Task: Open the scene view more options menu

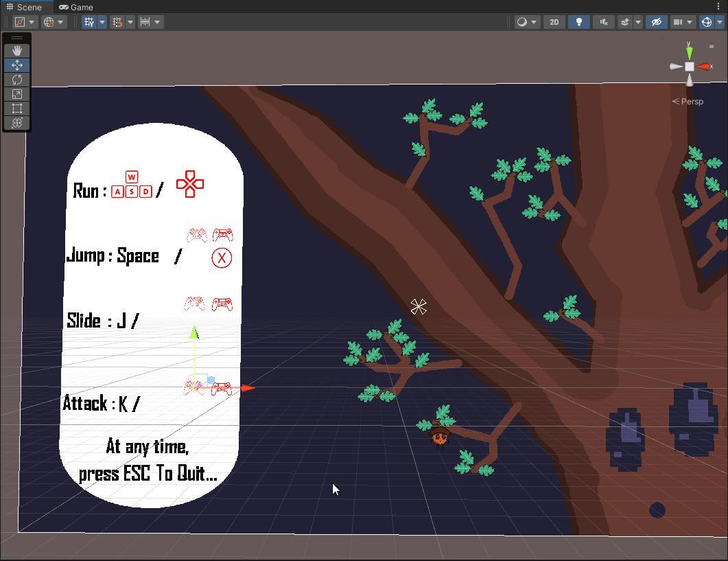Action: click(718, 7)
